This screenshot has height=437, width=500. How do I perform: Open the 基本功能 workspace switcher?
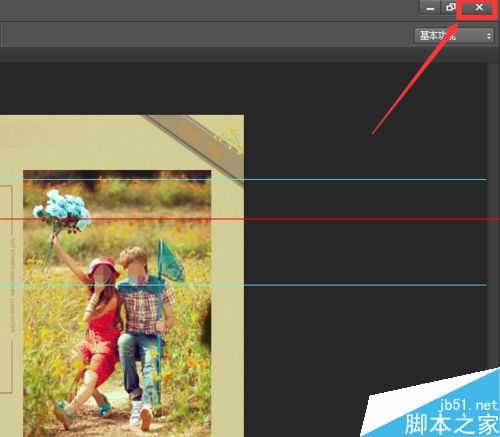pos(454,36)
